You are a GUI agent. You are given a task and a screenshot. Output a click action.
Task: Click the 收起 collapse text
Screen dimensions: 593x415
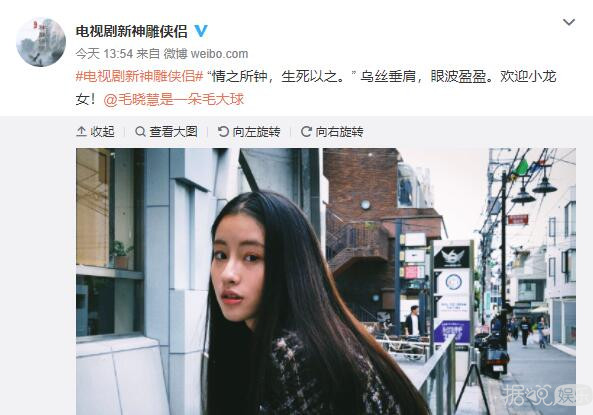click(x=102, y=132)
